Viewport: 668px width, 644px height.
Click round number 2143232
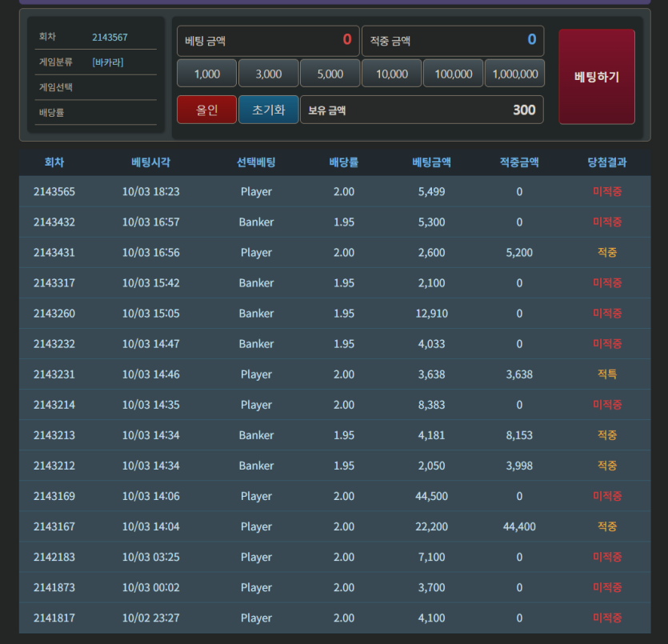coord(54,344)
